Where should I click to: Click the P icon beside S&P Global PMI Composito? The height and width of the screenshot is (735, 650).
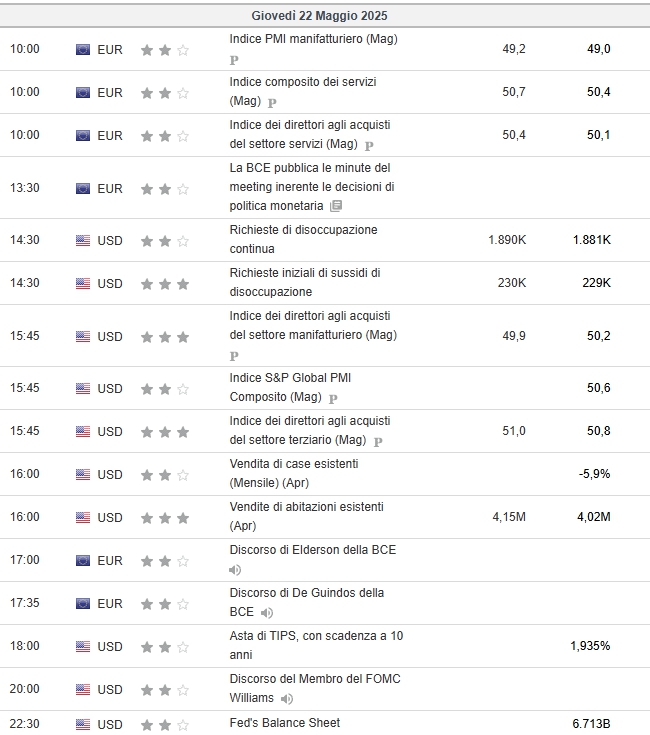(x=333, y=398)
